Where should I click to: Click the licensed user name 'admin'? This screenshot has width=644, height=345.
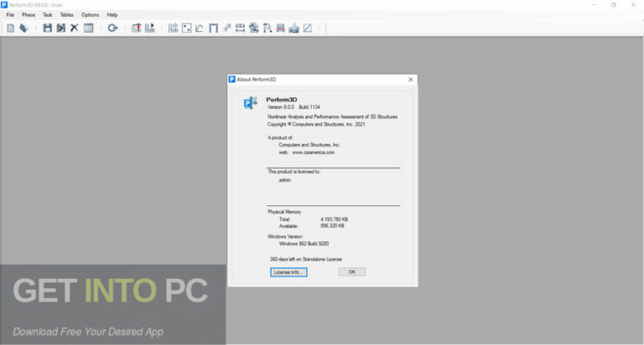(285, 180)
